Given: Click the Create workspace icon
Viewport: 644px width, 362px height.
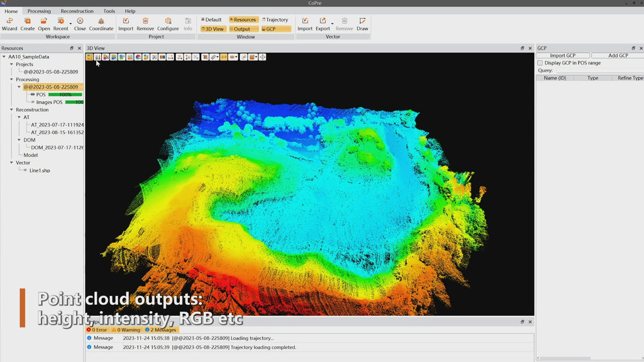Looking at the screenshot, I should pos(28,21).
